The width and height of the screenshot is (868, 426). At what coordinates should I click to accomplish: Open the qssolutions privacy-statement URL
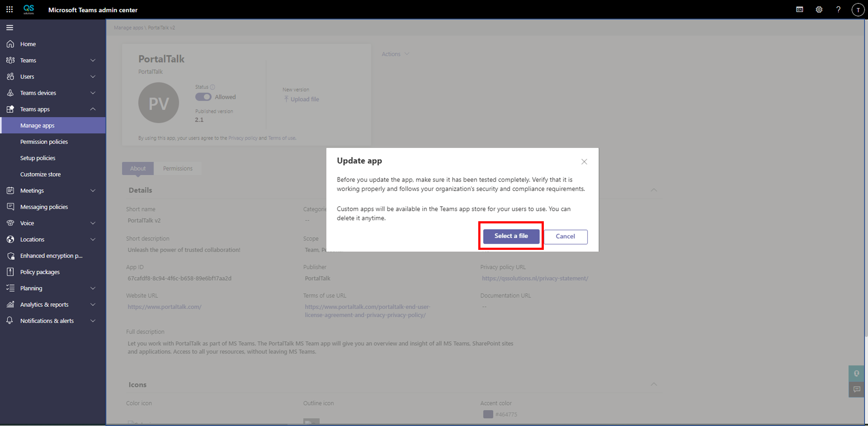[x=535, y=278]
